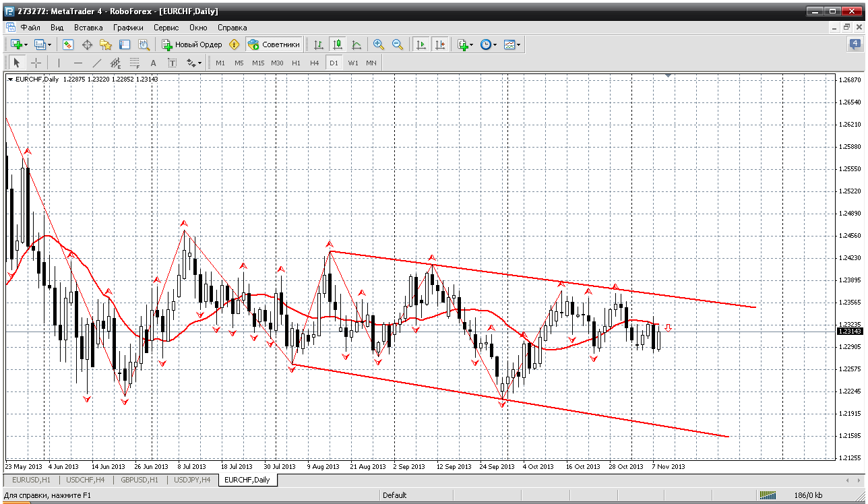Open the profiles dropdown
868x504 pixels.
(42, 44)
